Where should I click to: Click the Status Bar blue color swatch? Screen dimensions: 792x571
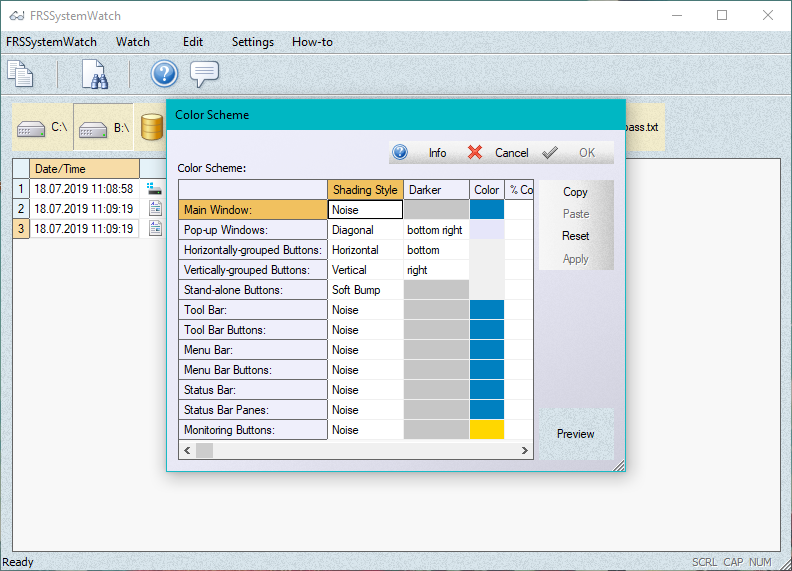(487, 390)
